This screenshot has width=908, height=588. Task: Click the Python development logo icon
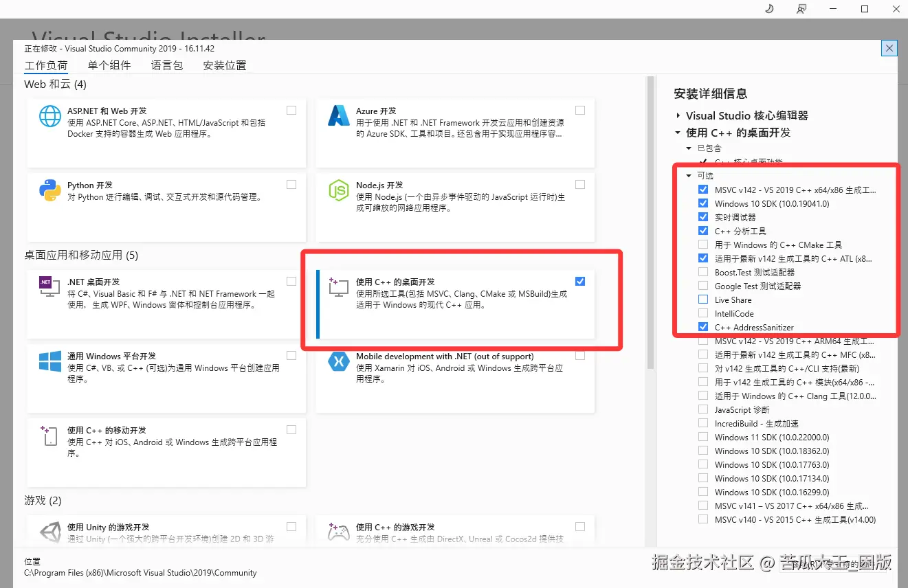[50, 190]
